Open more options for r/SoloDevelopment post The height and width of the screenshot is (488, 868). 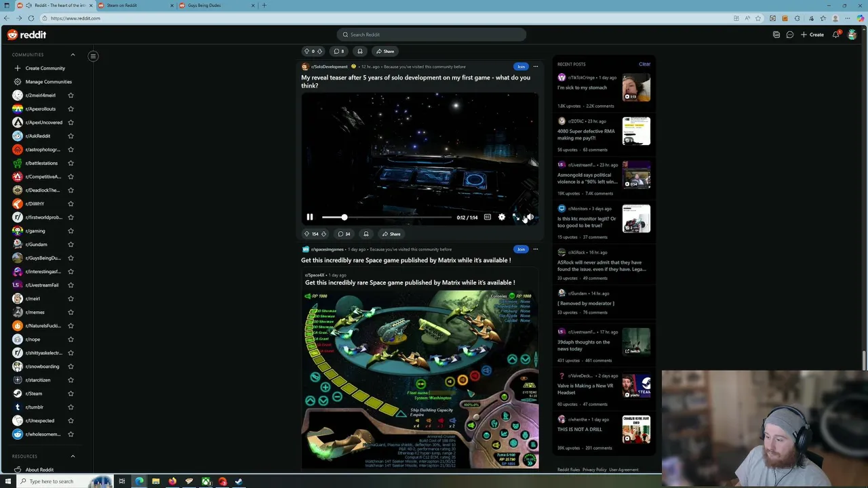536,66
